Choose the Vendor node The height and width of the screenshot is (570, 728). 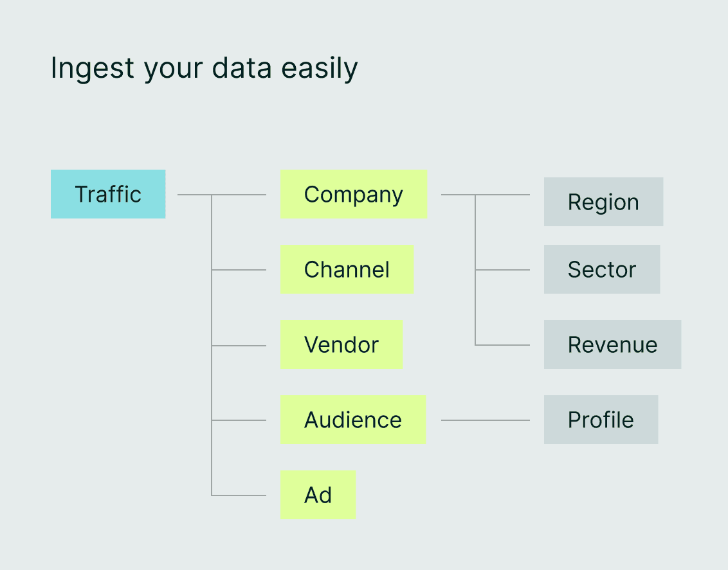coord(341,344)
